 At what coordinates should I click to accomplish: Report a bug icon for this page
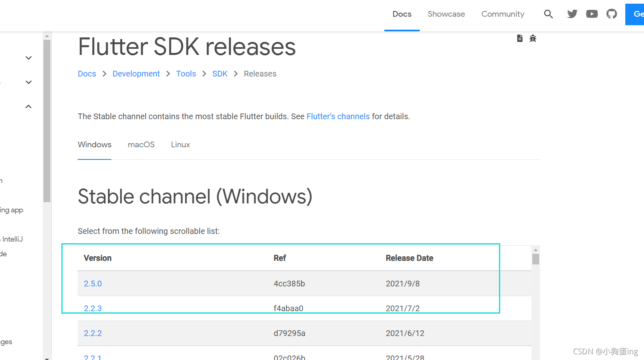tap(533, 38)
